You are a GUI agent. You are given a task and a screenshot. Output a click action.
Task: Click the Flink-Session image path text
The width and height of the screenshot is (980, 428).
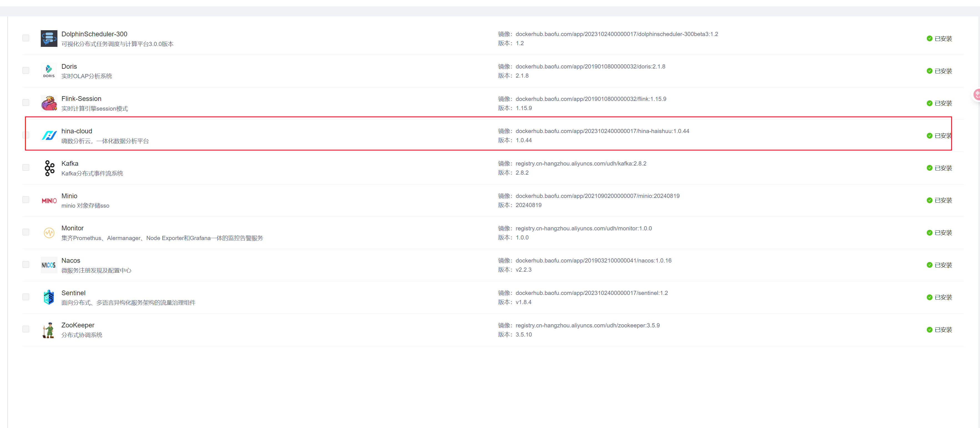coord(590,99)
